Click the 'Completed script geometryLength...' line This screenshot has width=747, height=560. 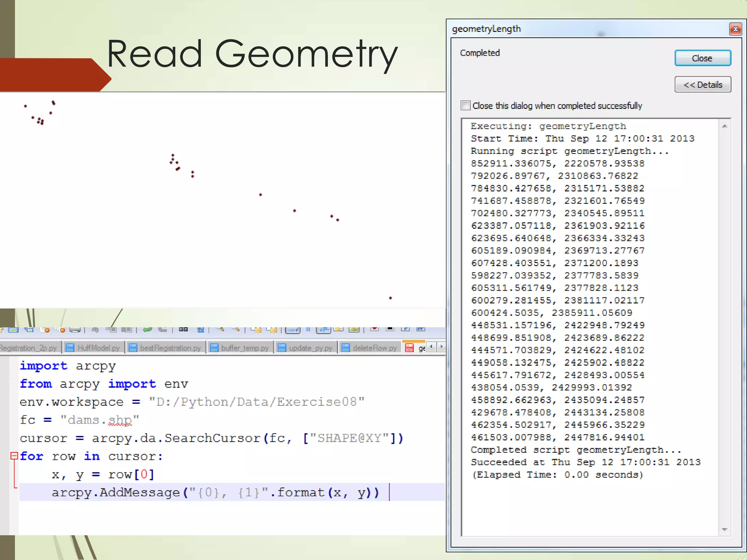[576, 450]
